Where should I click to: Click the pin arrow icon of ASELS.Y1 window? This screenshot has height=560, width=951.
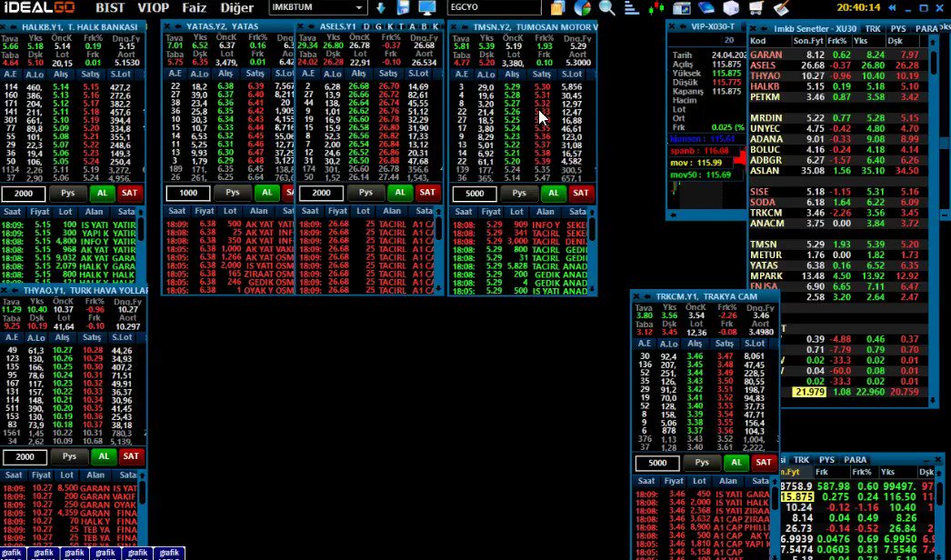(x=311, y=26)
